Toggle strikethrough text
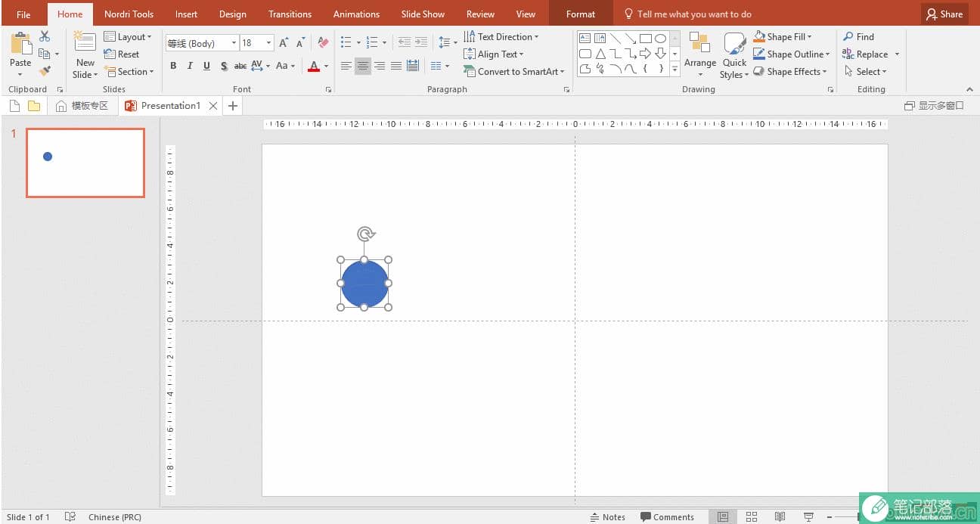Viewport: 980px width, 524px height. pyautogui.click(x=240, y=67)
